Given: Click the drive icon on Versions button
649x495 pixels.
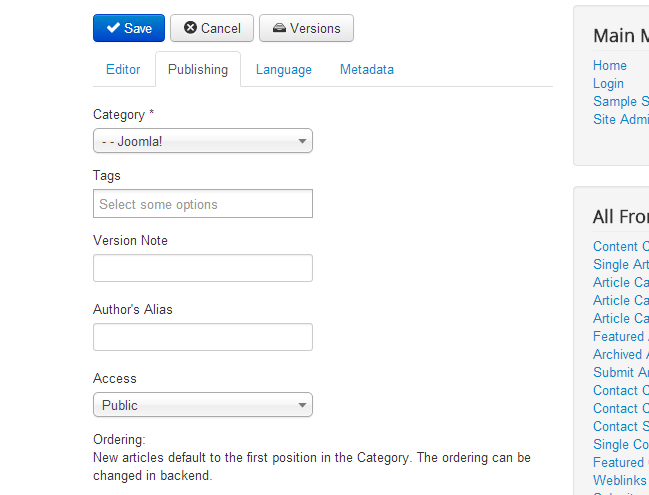Looking at the screenshot, I should tap(279, 28).
